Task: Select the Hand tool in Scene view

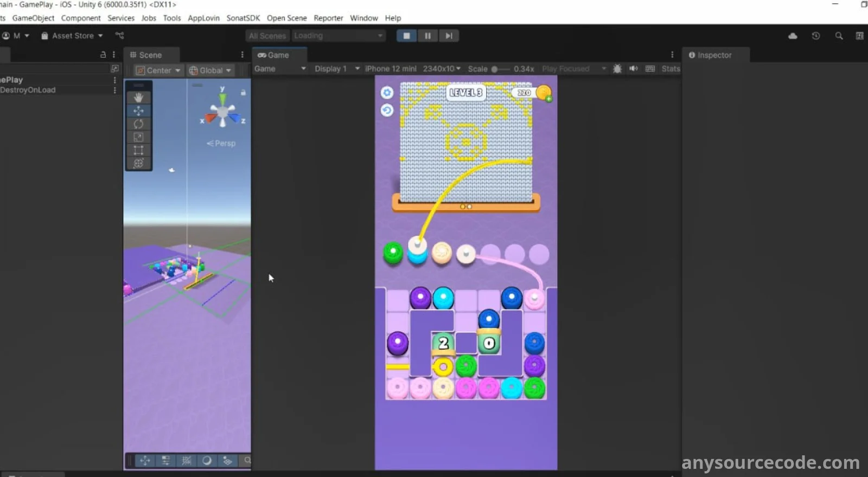Action: (x=138, y=98)
